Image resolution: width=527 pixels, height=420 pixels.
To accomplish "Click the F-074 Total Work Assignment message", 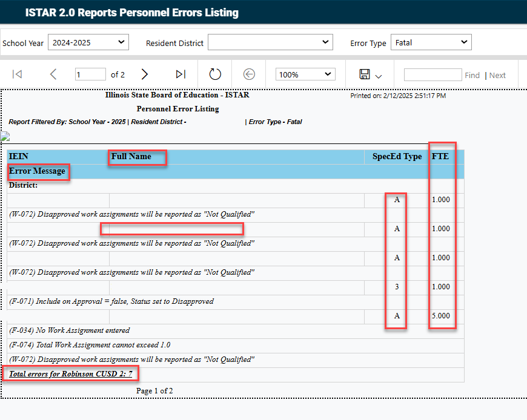I will coord(90,345).
